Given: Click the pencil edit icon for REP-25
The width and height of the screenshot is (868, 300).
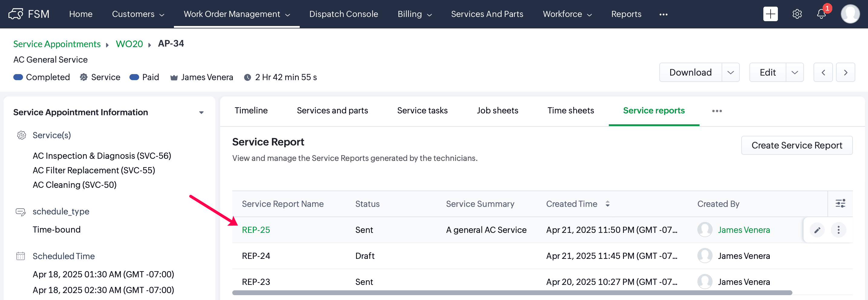Looking at the screenshot, I should click(817, 230).
